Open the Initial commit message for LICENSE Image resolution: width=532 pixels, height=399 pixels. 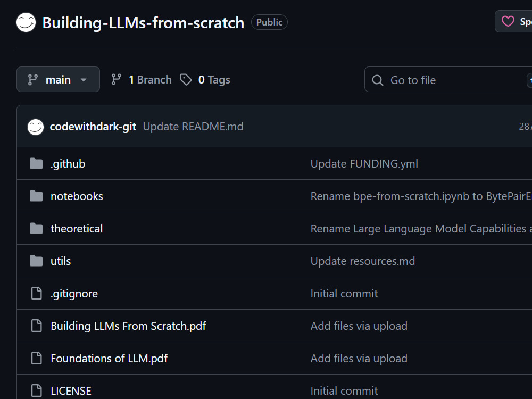click(x=344, y=391)
